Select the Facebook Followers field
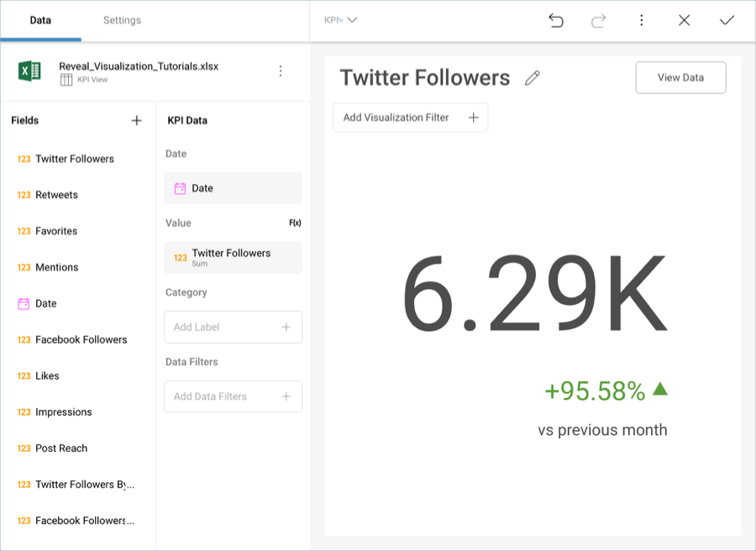This screenshot has width=756, height=551. pos(81,340)
